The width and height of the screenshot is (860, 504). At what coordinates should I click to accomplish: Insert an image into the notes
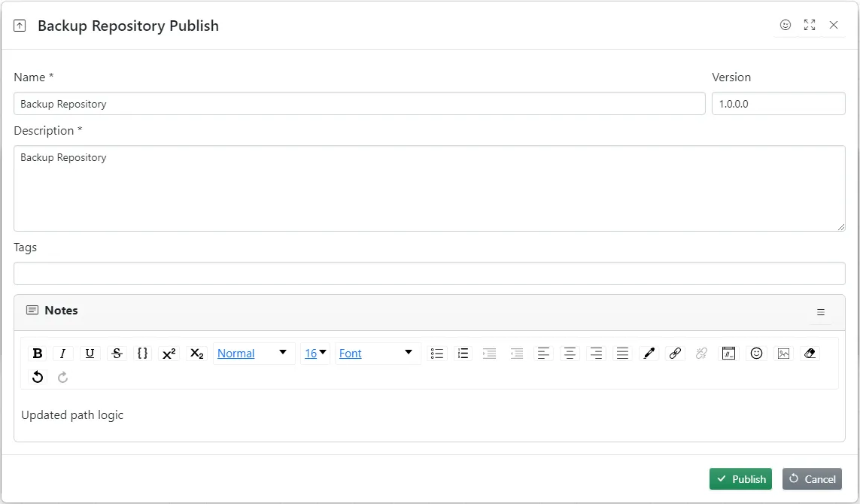click(783, 353)
